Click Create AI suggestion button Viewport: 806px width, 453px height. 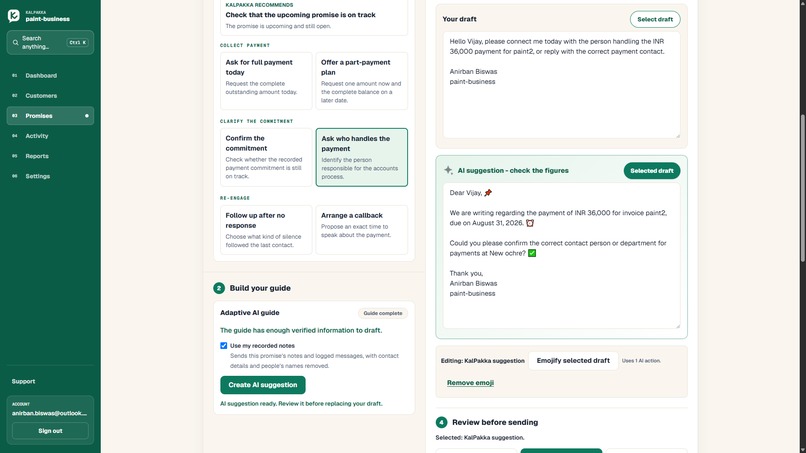(263, 385)
